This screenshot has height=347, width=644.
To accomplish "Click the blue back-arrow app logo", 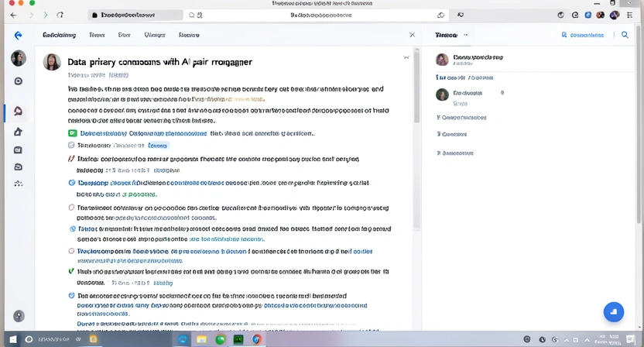I will tap(18, 36).
